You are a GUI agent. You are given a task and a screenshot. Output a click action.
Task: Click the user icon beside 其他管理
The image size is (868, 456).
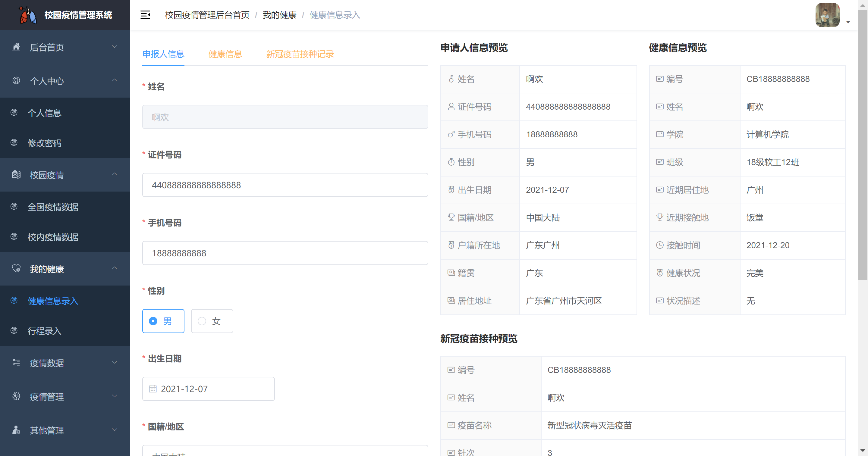pyautogui.click(x=16, y=430)
